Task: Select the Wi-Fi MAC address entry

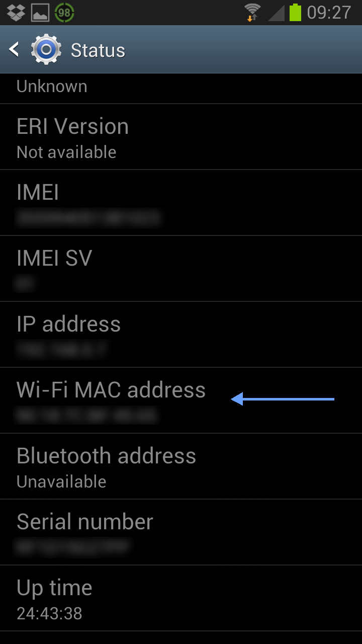Action: (x=181, y=401)
